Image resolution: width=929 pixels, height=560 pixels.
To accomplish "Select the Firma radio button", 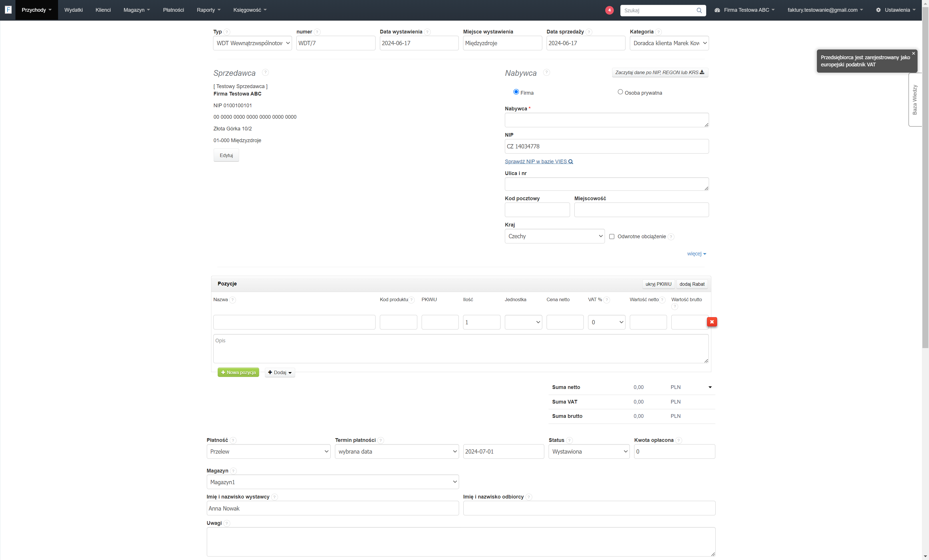I will click(x=516, y=92).
